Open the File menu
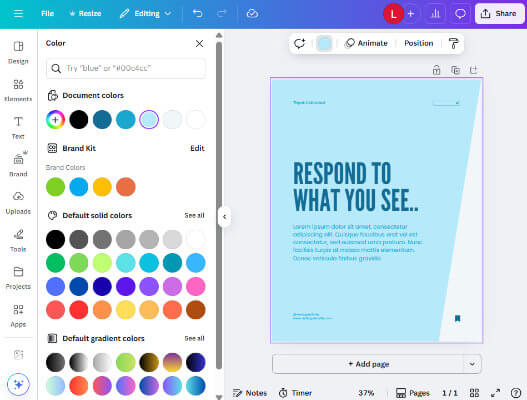The image size is (527, 400). click(47, 13)
